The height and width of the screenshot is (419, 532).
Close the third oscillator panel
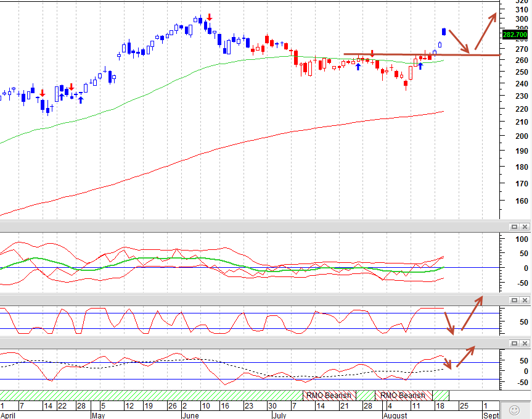(525, 344)
